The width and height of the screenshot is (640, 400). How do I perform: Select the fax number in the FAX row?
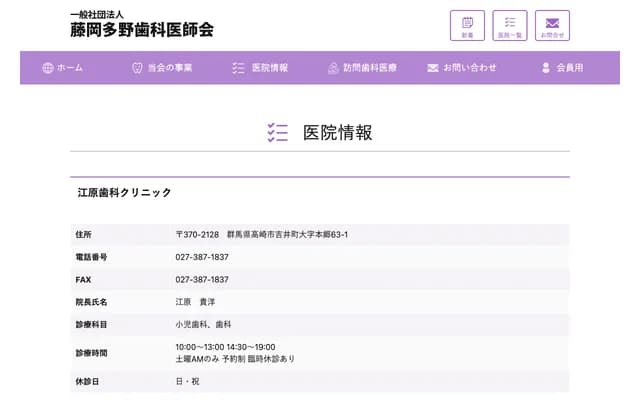pyautogui.click(x=202, y=280)
